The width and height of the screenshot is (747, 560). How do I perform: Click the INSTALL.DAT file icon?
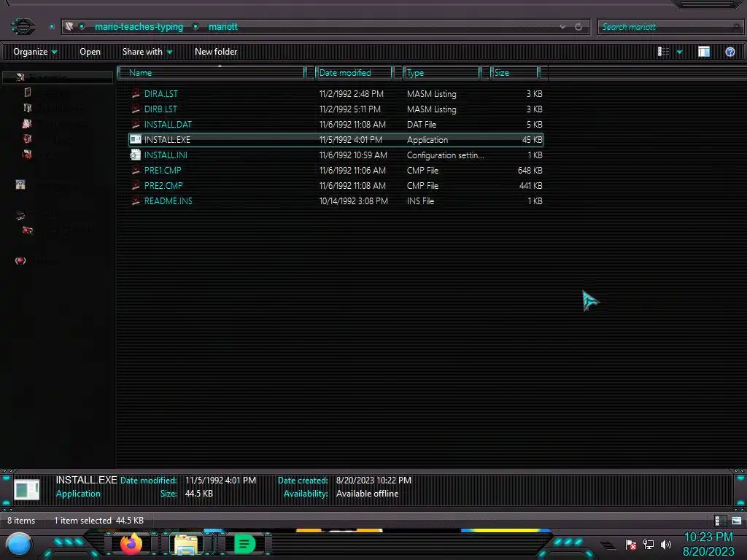click(135, 124)
